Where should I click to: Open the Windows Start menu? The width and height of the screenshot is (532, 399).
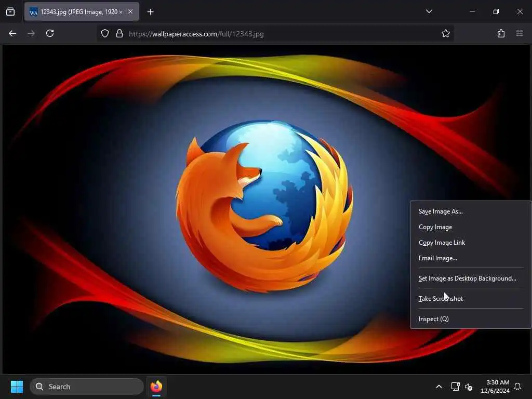[x=17, y=387]
